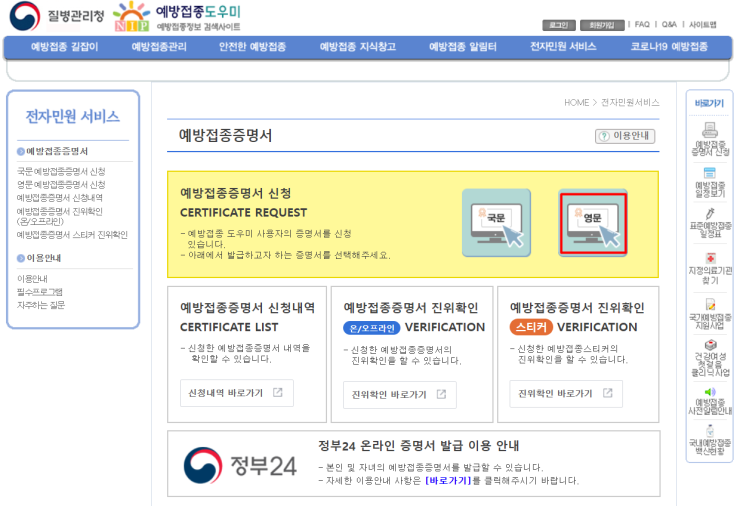The height and width of the screenshot is (506, 743).
Task: Click the 이용안내 help button
Action: point(625,136)
